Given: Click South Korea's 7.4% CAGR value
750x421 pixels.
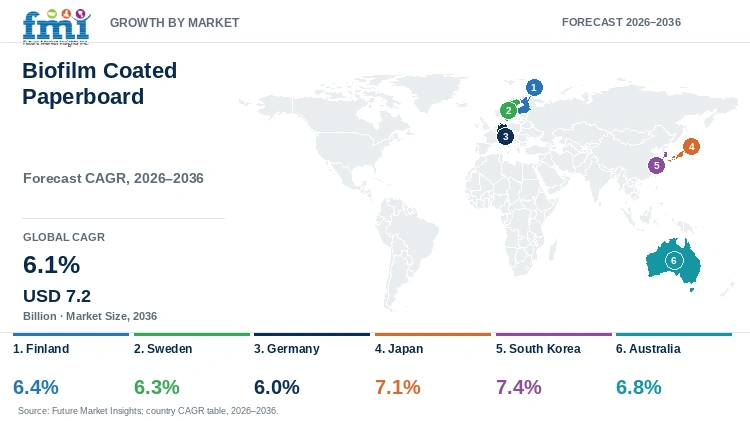Looking at the screenshot, I should (519, 387).
